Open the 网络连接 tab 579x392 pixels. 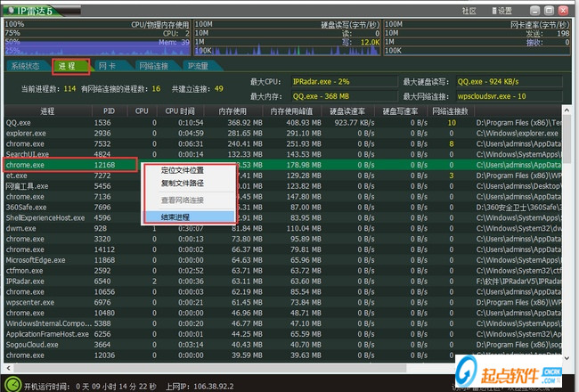153,66
